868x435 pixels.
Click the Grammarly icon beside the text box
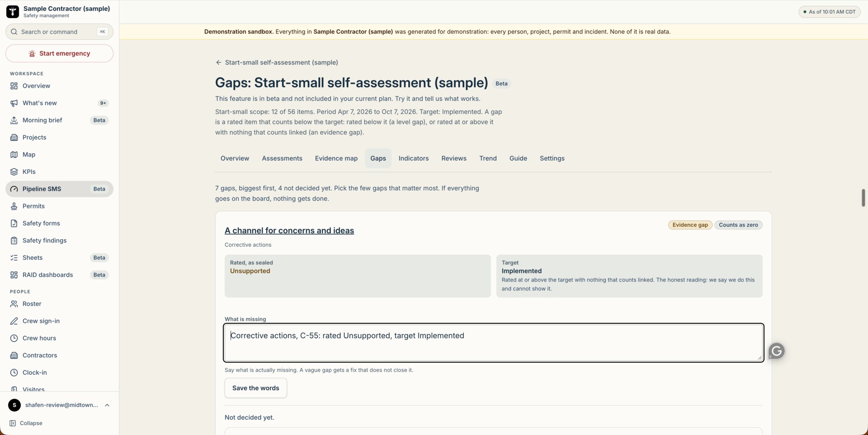click(777, 351)
